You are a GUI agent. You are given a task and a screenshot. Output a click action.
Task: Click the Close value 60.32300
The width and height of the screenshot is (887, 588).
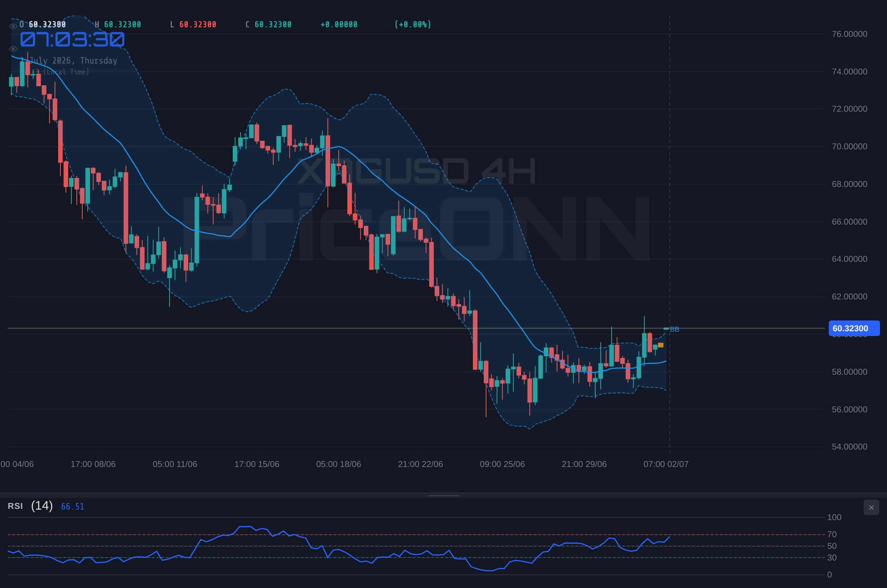pos(273,24)
